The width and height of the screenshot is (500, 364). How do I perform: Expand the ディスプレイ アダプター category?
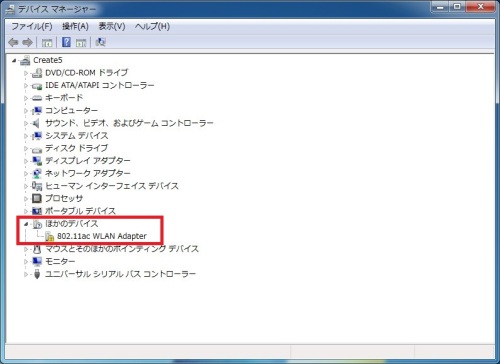click(x=26, y=161)
